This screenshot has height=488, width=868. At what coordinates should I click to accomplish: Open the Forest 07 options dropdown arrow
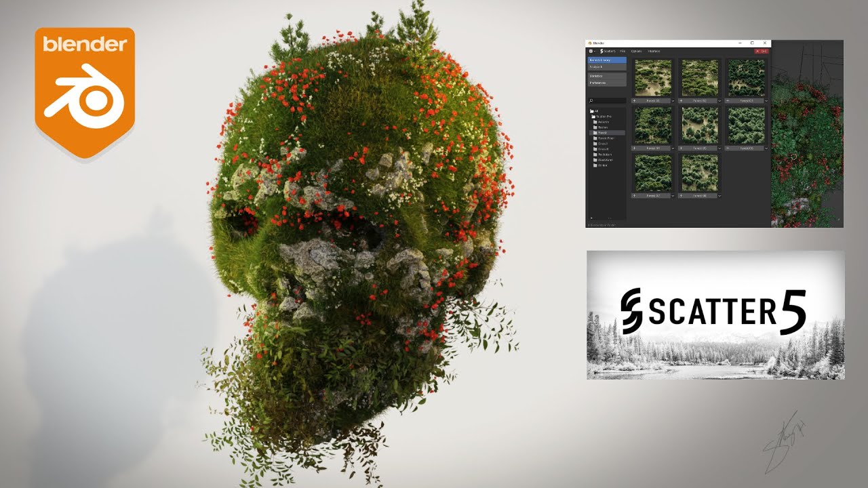(x=673, y=196)
